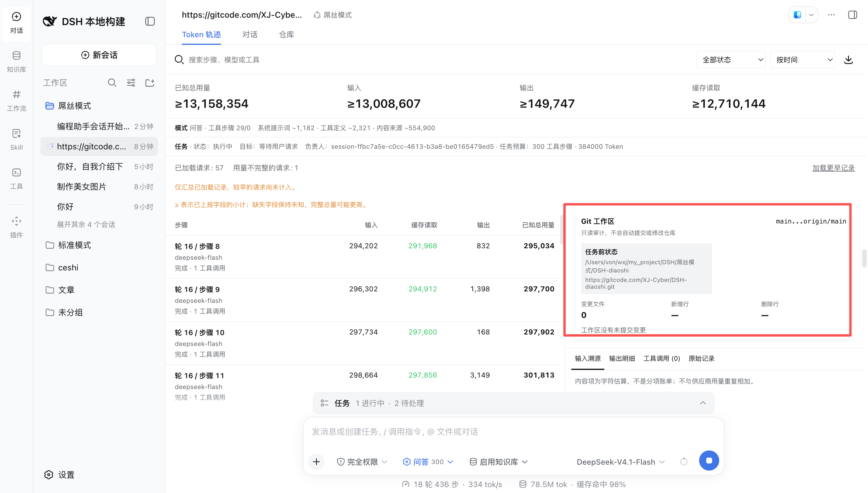
Task: Open the DeepSeek-V4.1-Flash model selector
Action: point(621,462)
